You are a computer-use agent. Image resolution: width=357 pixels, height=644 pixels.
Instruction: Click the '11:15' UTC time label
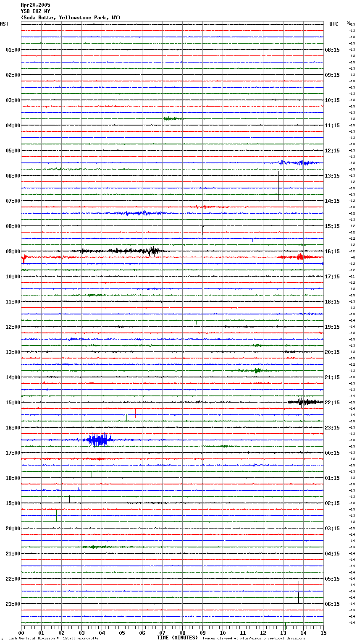pos(332,126)
